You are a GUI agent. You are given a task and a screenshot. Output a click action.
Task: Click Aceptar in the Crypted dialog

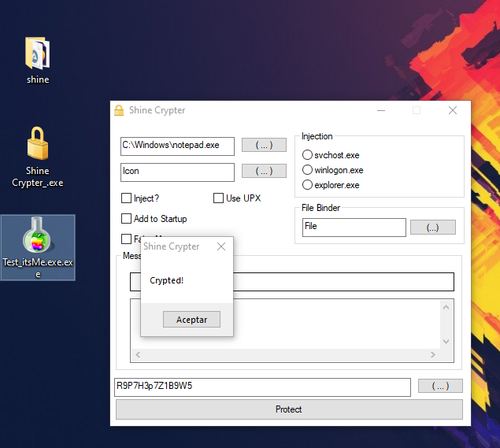coord(191,320)
